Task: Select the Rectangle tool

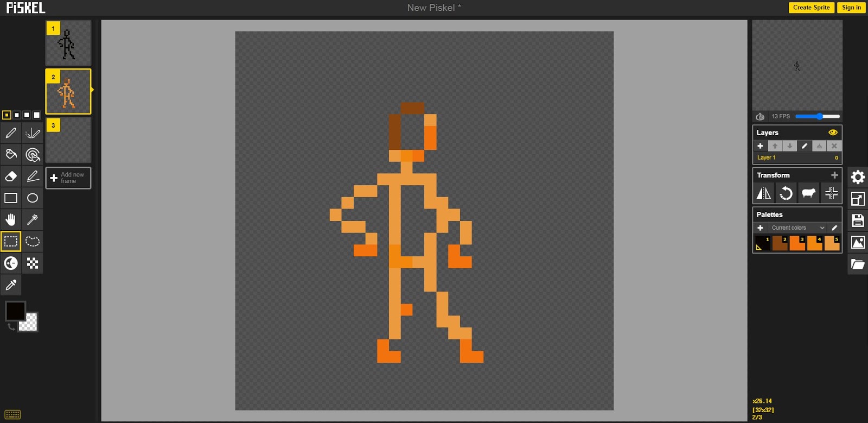Action: (x=11, y=198)
